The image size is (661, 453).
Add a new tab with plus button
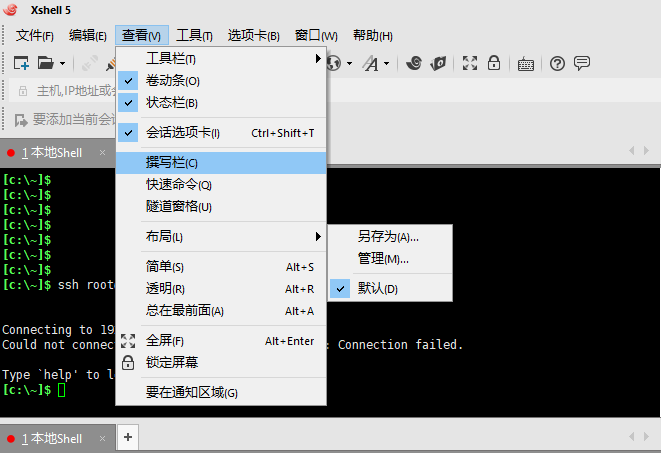(x=128, y=437)
